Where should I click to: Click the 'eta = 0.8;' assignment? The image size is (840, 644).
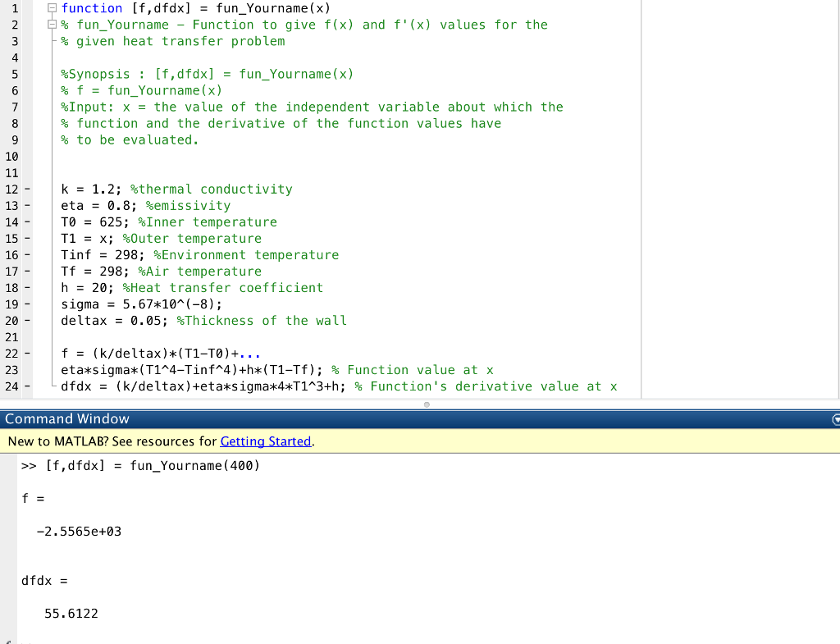pos(99,206)
